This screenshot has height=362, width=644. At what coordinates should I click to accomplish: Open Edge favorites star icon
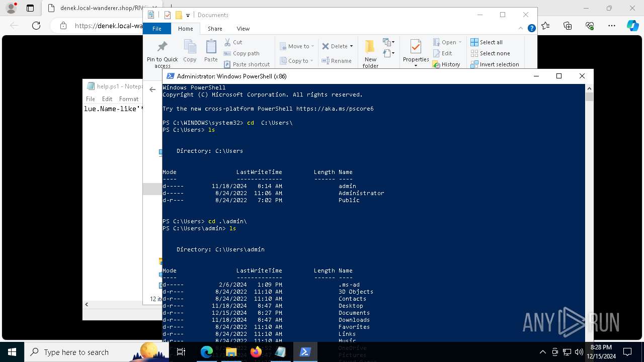click(546, 26)
